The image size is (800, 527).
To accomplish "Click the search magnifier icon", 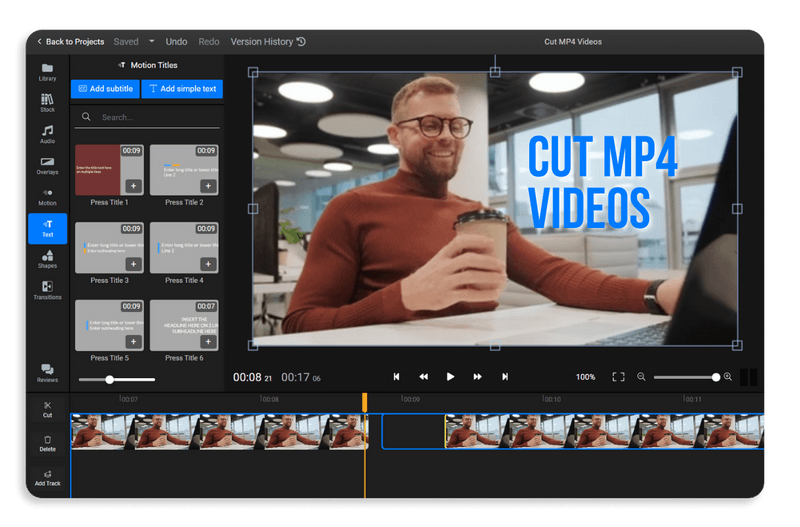I will [86, 117].
